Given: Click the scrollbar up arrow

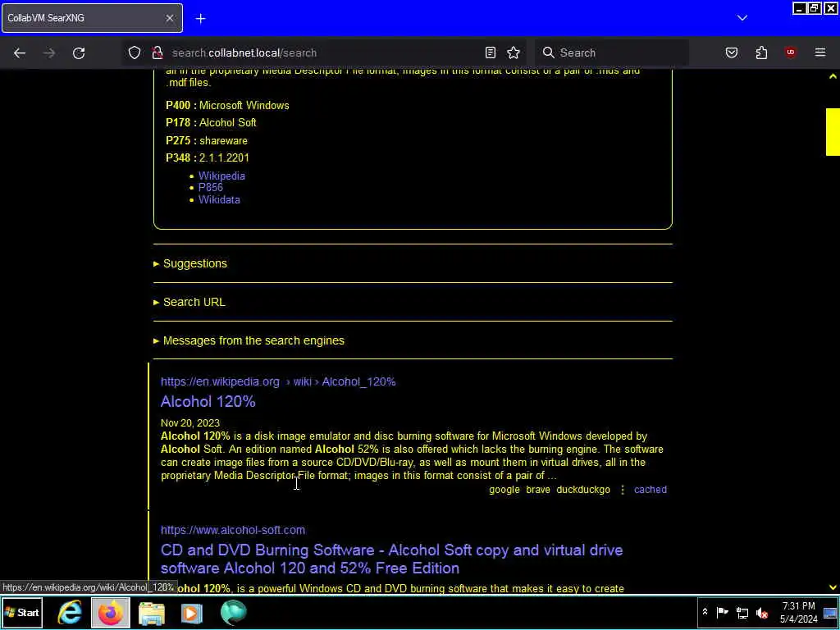Looking at the screenshot, I should point(833,76).
